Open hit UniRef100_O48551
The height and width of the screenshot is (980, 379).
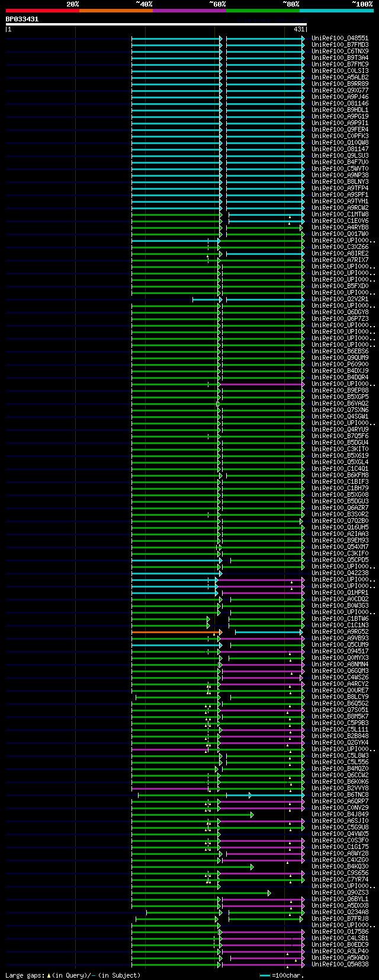(x=340, y=39)
